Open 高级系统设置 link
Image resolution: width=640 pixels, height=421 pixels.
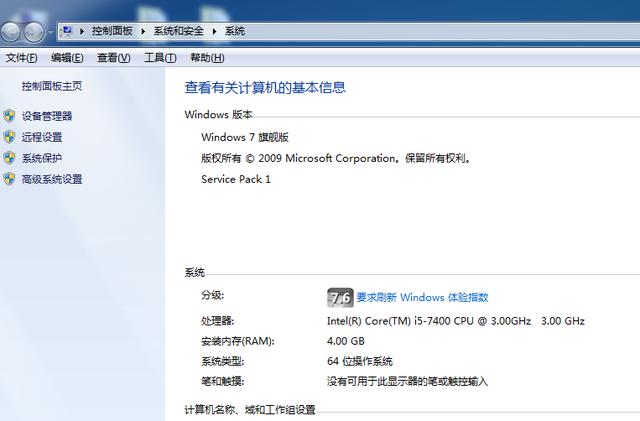tap(52, 179)
